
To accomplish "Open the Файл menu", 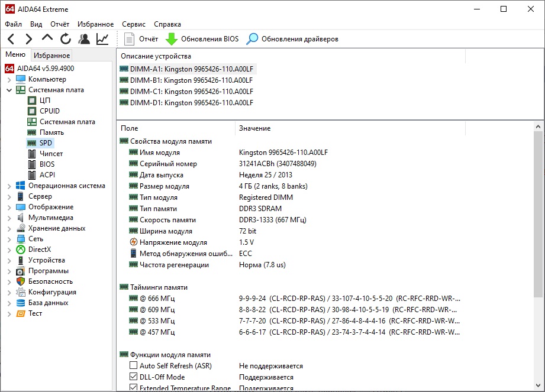I will click(x=13, y=24).
